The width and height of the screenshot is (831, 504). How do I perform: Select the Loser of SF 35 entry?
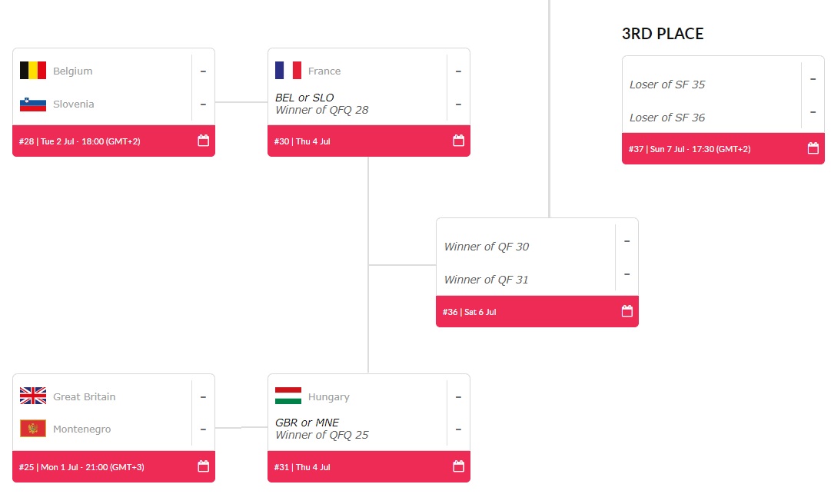pos(667,85)
